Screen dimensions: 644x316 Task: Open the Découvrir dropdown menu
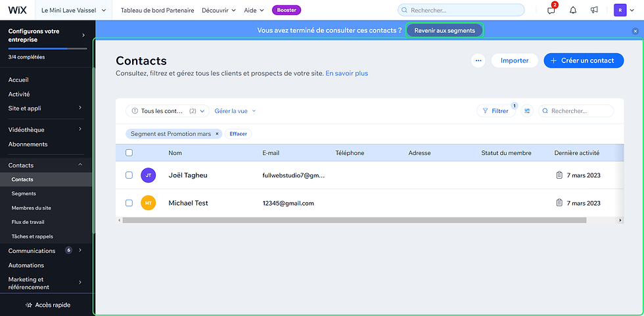(x=218, y=11)
